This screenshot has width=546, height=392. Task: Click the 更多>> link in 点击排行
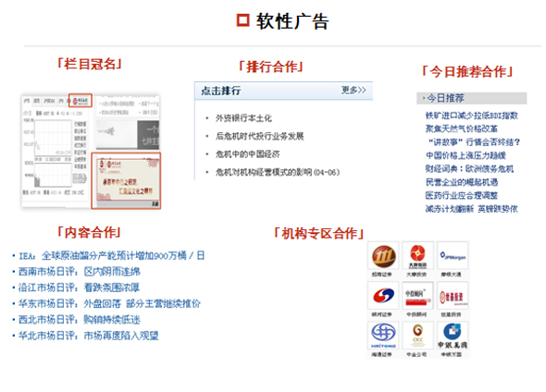(354, 90)
